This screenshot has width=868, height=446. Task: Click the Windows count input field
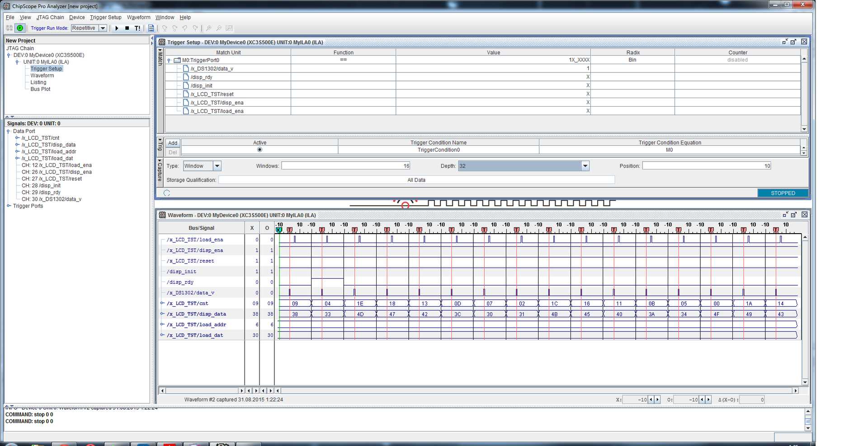tap(345, 166)
